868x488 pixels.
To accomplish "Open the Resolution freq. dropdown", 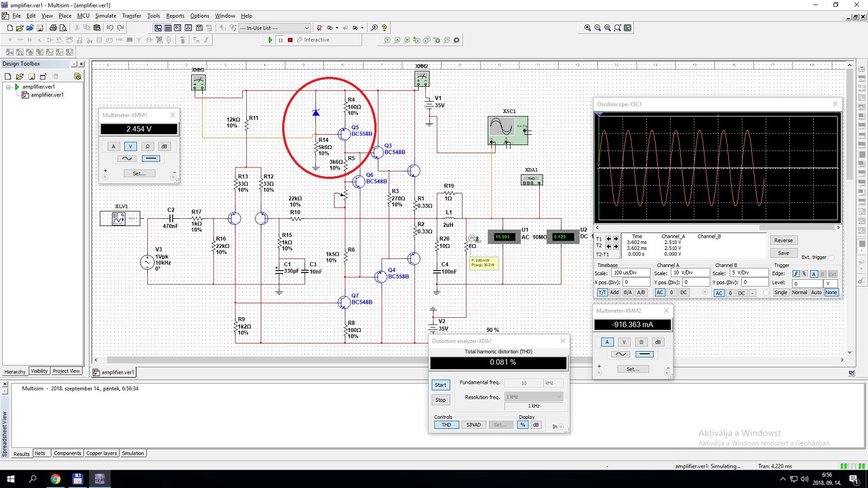I will pyautogui.click(x=534, y=396).
